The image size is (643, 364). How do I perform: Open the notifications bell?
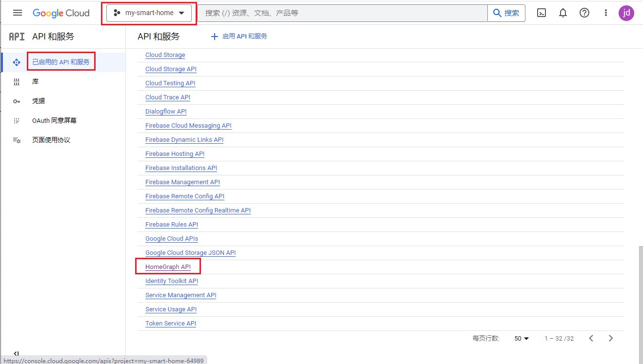[563, 13]
